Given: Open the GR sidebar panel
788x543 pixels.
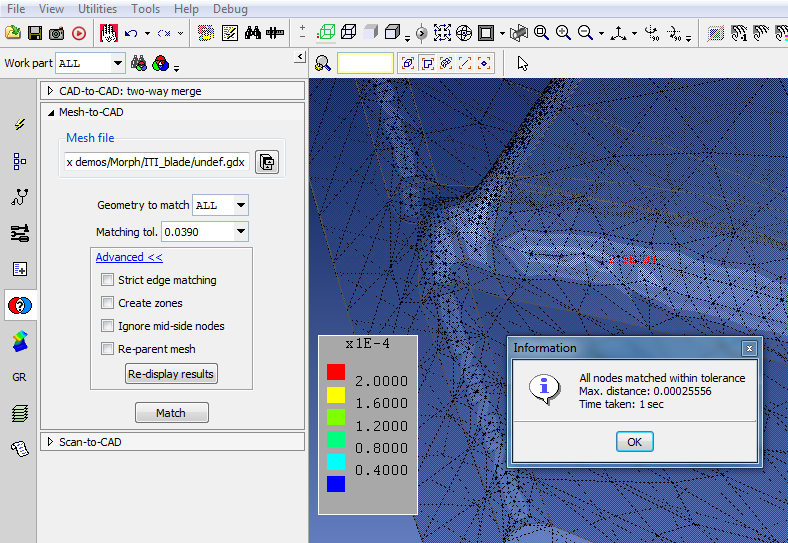Looking at the screenshot, I should (19, 377).
